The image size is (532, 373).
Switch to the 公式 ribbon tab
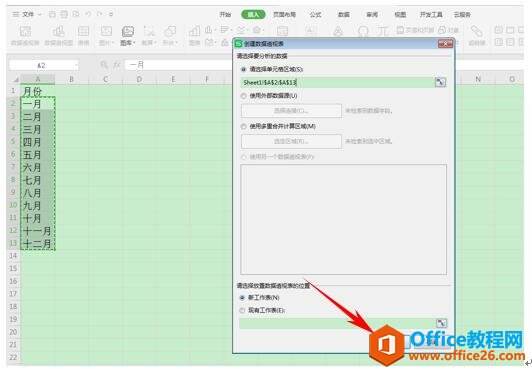[x=315, y=15]
